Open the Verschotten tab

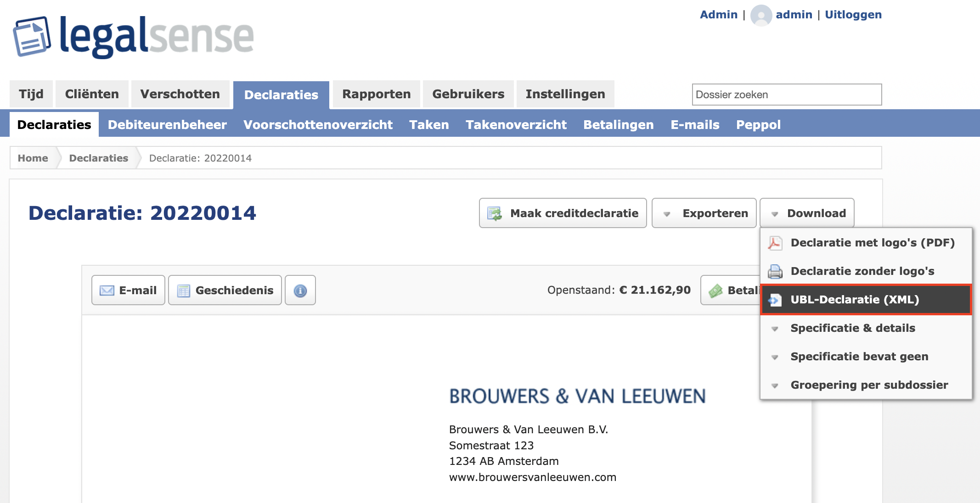coord(180,94)
